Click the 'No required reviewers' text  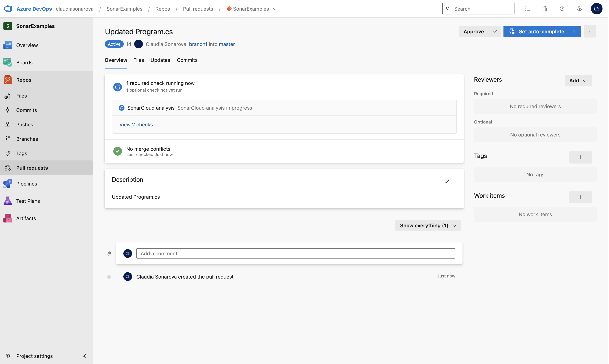pos(535,106)
